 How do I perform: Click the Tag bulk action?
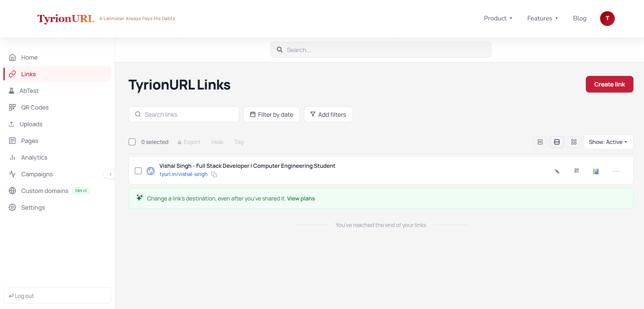(x=239, y=142)
